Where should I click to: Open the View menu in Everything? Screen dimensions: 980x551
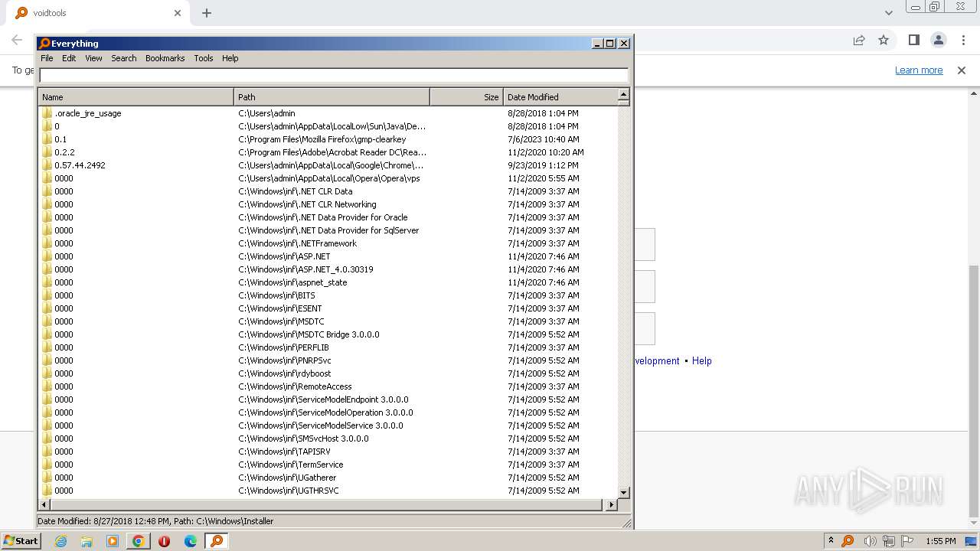click(93, 58)
